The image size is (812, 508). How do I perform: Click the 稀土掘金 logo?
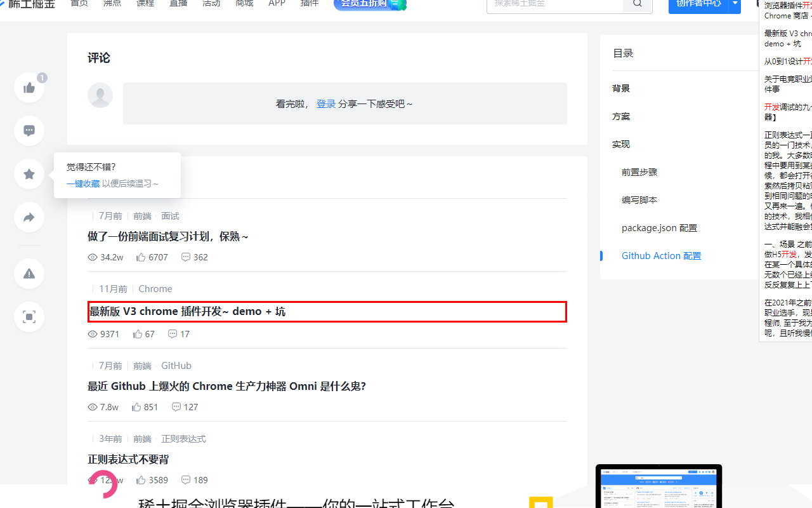pyautogui.click(x=28, y=4)
